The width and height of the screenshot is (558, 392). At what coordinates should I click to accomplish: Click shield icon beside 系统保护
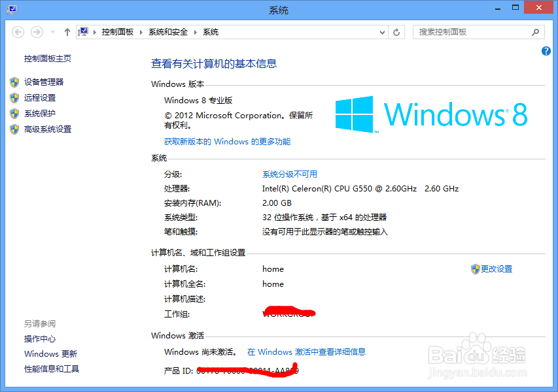(14, 114)
